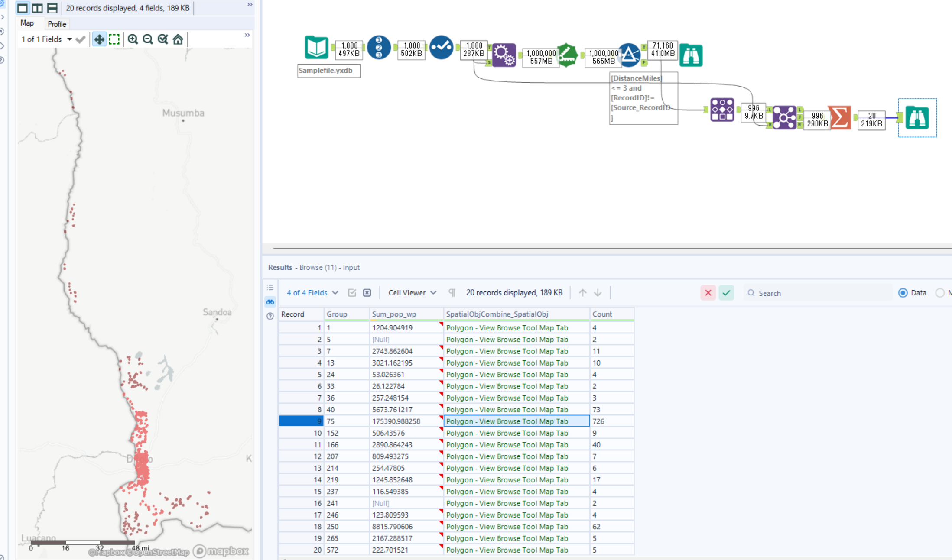
Task: Click the map zoom in magnifier
Action: tap(133, 39)
